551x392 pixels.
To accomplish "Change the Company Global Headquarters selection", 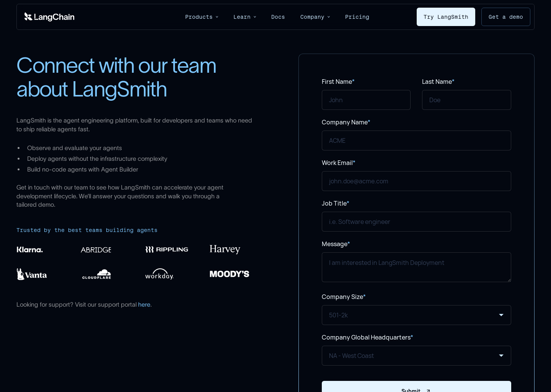I will 416,356.
